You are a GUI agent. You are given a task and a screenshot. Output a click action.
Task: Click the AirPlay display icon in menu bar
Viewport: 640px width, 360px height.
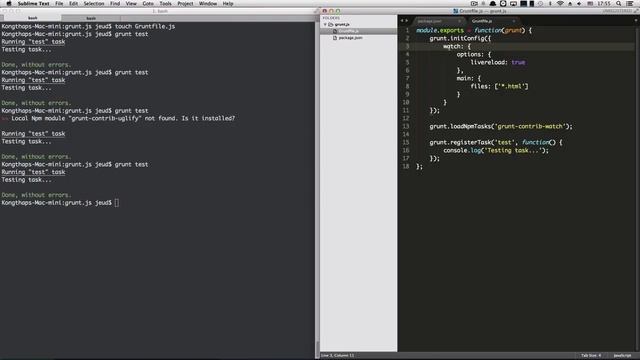click(513, 3)
